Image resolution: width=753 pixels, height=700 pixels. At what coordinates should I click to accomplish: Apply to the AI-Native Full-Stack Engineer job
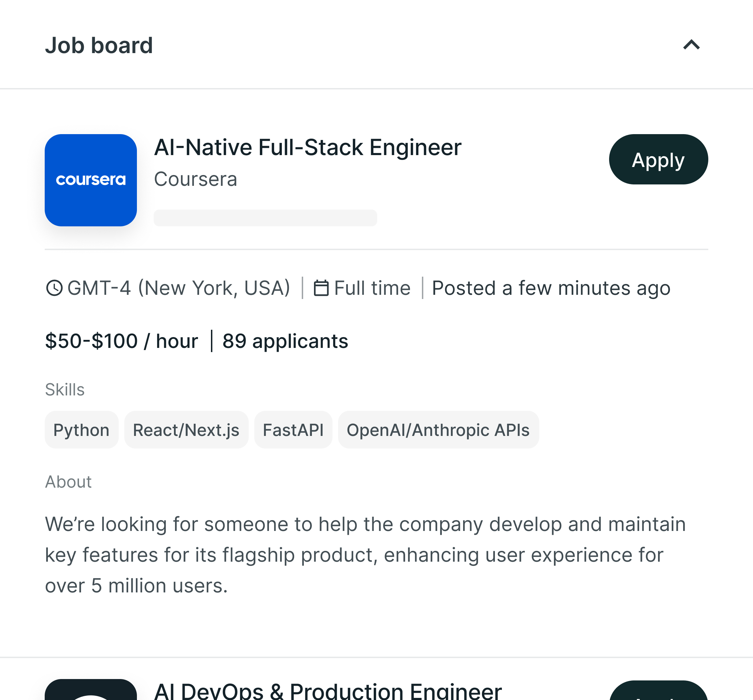coord(658,160)
